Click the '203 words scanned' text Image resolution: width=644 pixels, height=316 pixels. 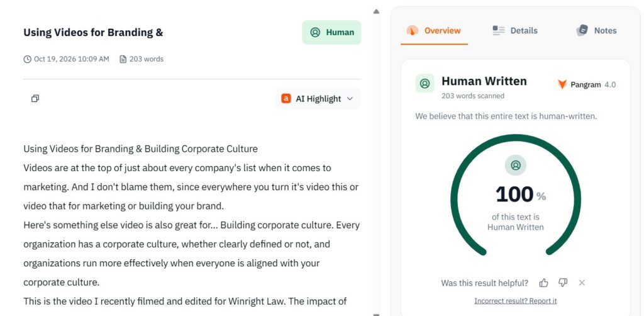(x=473, y=96)
